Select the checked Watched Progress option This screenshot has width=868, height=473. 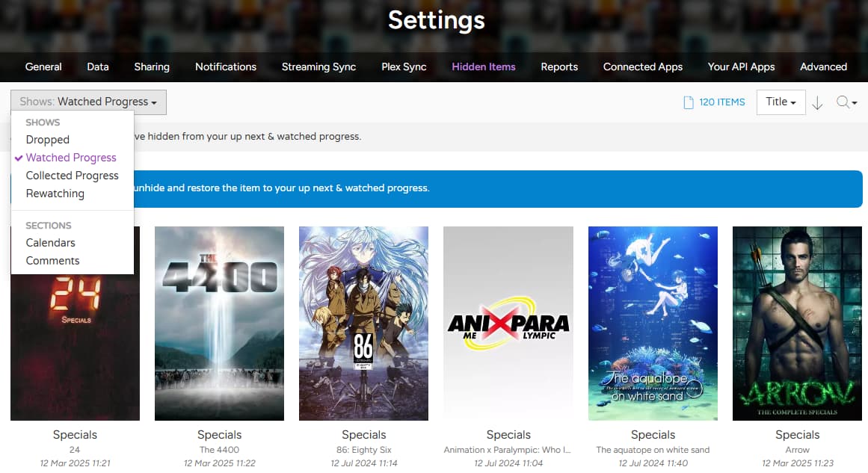pos(71,158)
